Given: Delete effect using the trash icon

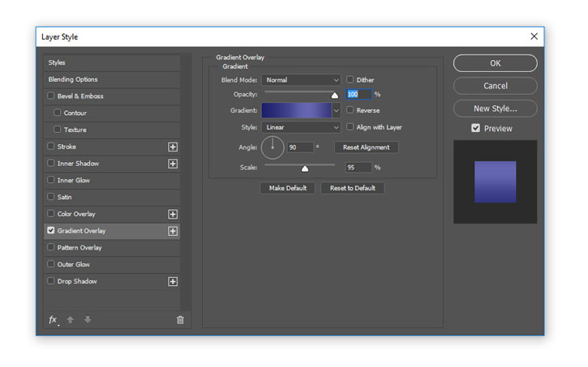Looking at the screenshot, I should (180, 320).
